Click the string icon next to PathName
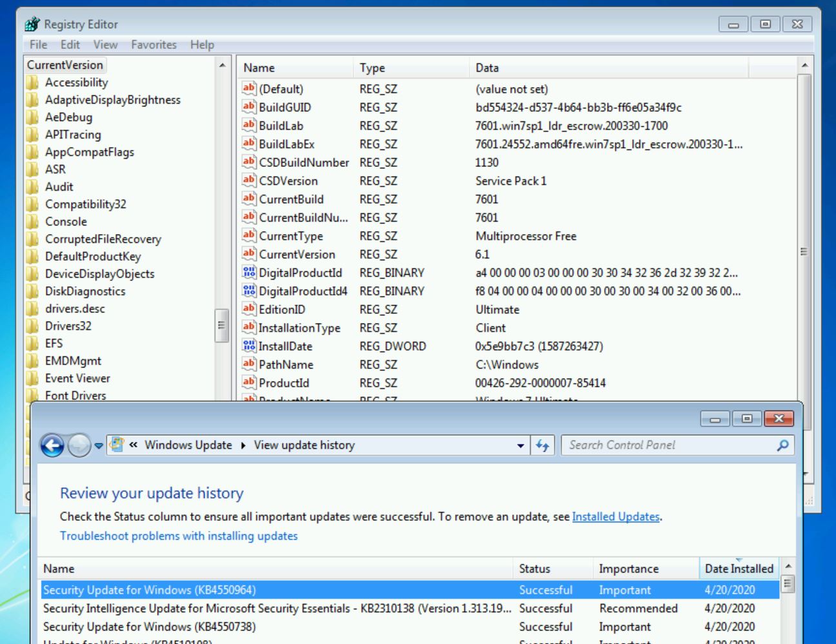The width and height of the screenshot is (836, 644). pos(249,364)
